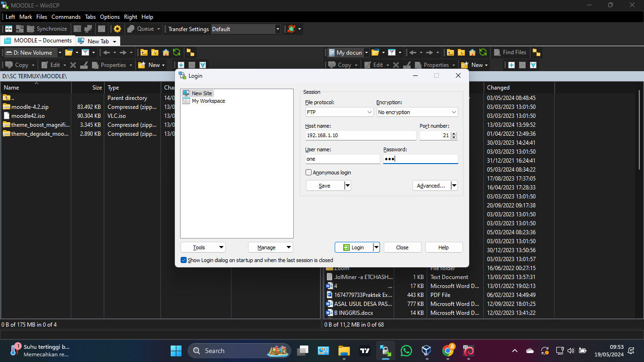Viewport: 644px width, 362px height.
Task: Click Find Files in right panel toolbar
Action: click(x=510, y=52)
